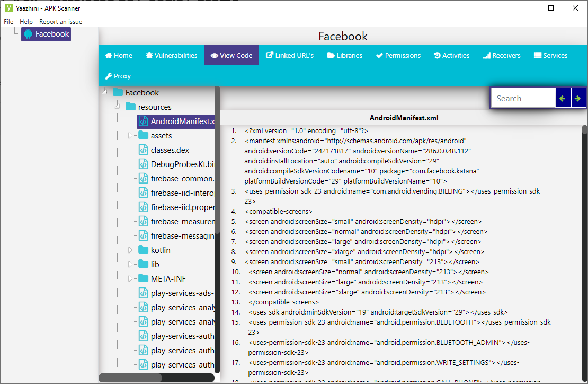Minimize the Yaazhini window

pyautogui.click(x=527, y=8)
